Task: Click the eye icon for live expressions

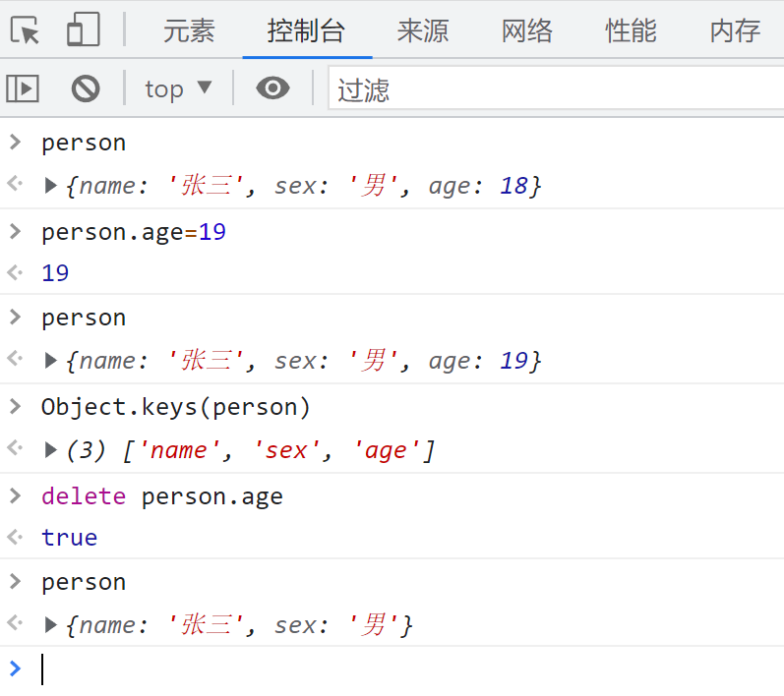Action: click(x=272, y=89)
